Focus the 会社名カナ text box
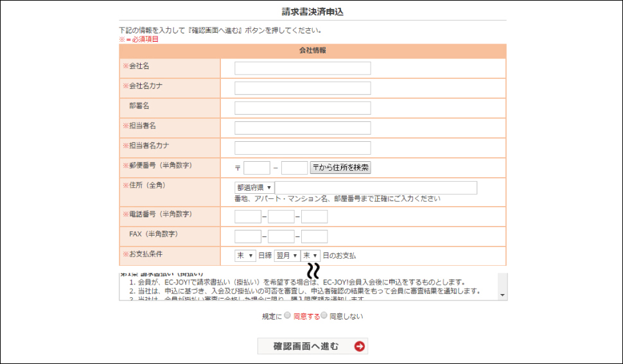 click(x=303, y=88)
